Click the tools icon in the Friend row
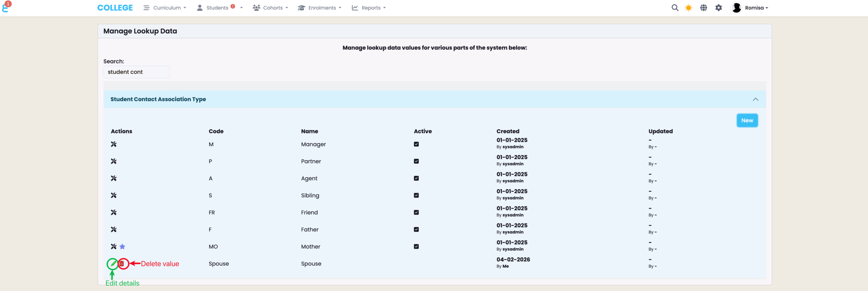Viewport: 868px width, 291px height. click(x=114, y=212)
